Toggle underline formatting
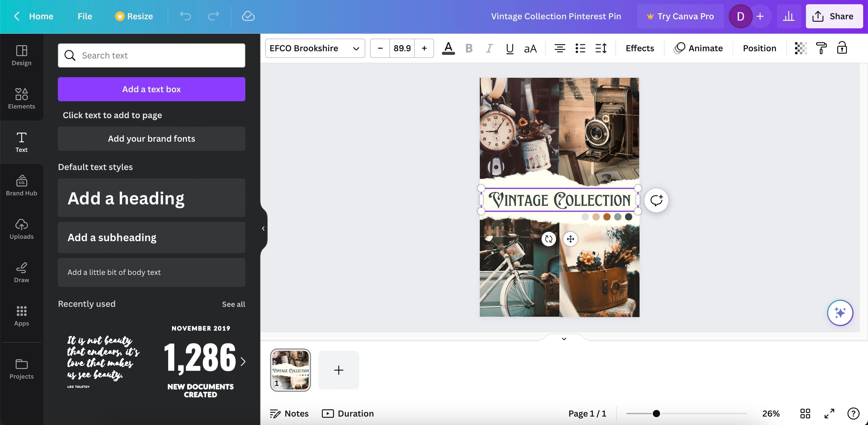Image resolution: width=868 pixels, height=425 pixels. click(x=509, y=48)
